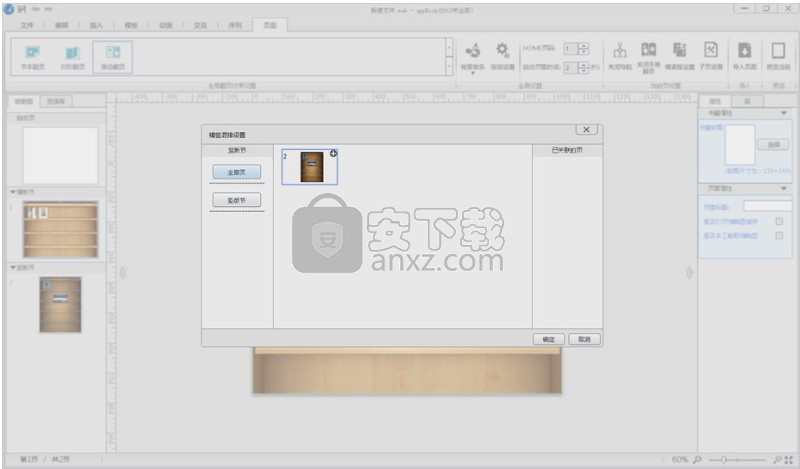Click the fit-to-screen icon in status bar
The width and height of the screenshot is (800, 469).
click(x=789, y=460)
